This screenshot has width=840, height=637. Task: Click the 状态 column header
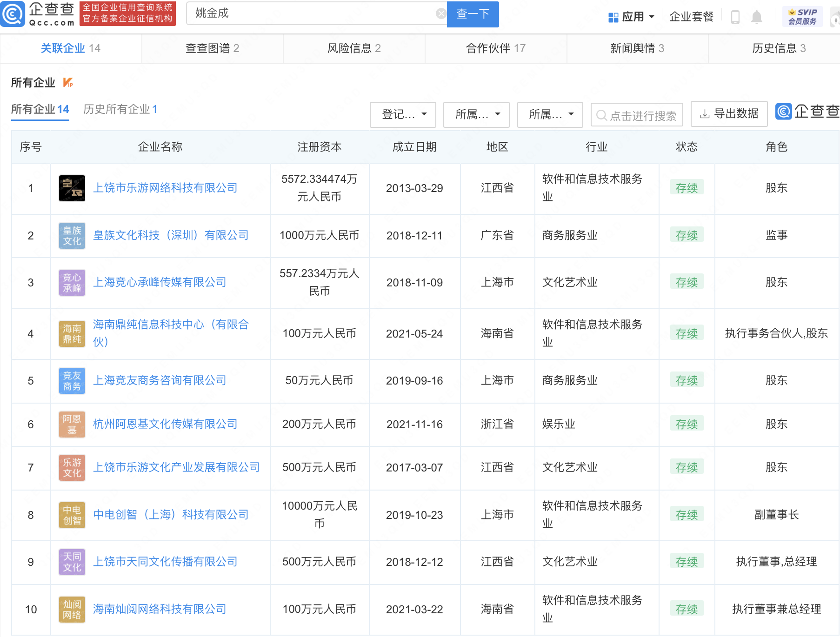(687, 147)
